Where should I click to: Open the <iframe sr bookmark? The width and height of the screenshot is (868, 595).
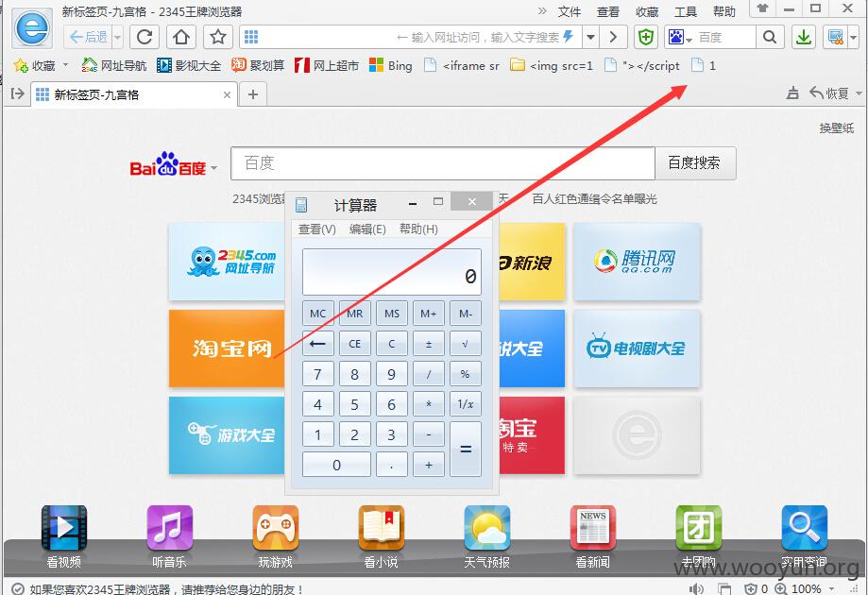coord(462,65)
